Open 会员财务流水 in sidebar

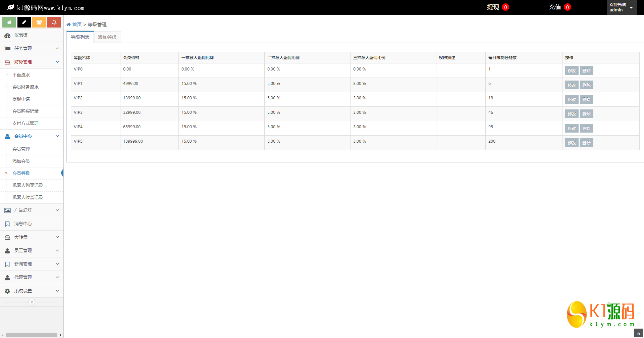[x=25, y=87]
